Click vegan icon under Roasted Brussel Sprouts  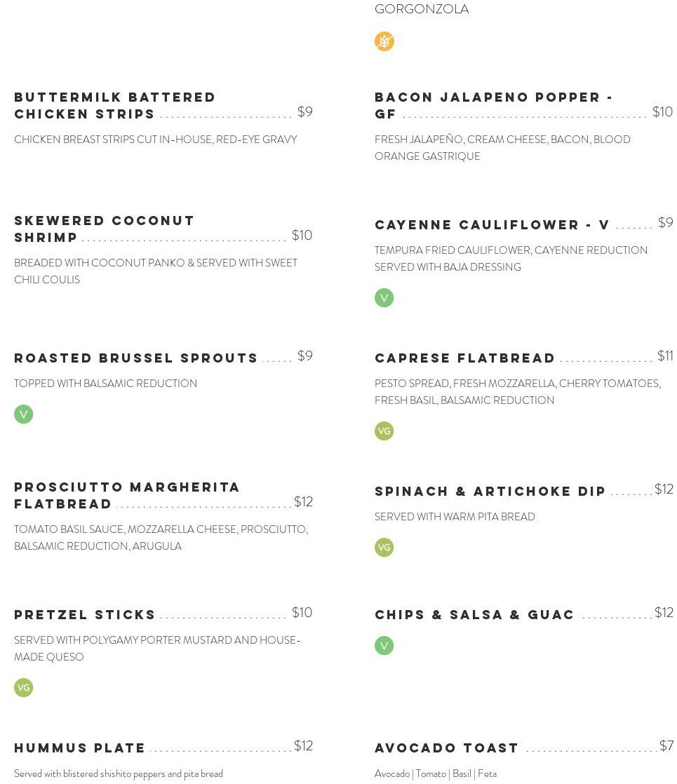pyautogui.click(x=23, y=414)
